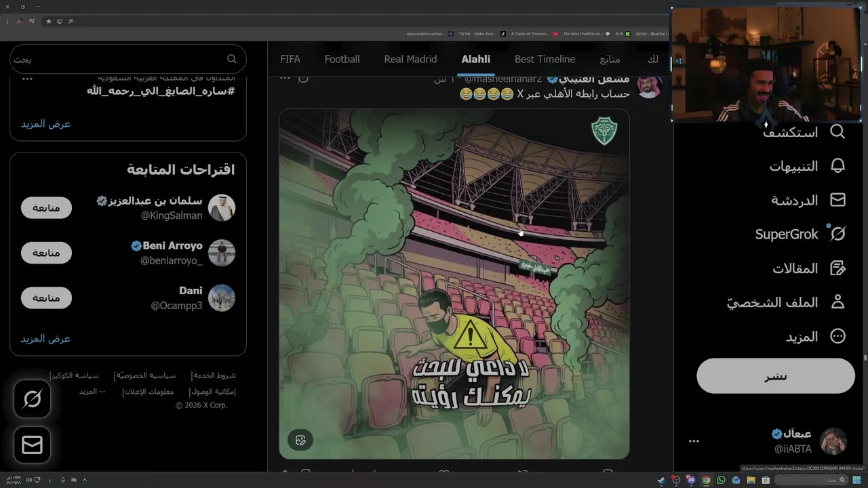Open SuperGrok icon in sidebar

tap(838, 234)
